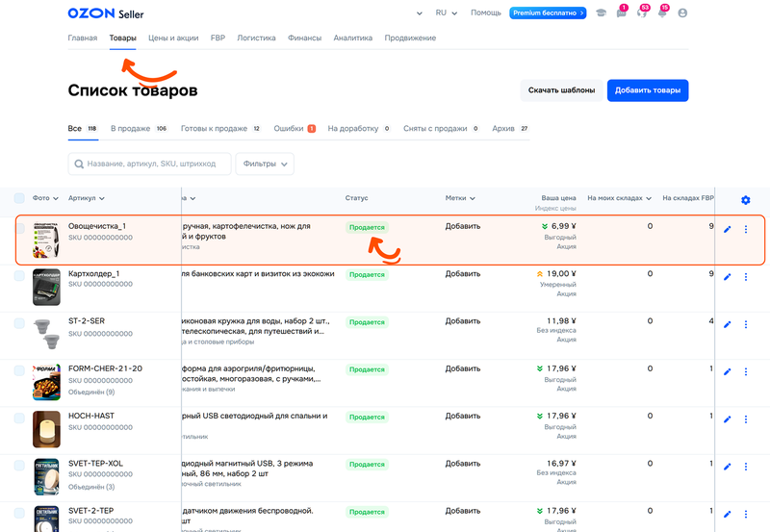Select the SVET-2-TEP row checkbox
Viewport: 770px width, 532px height.
[x=19, y=513]
